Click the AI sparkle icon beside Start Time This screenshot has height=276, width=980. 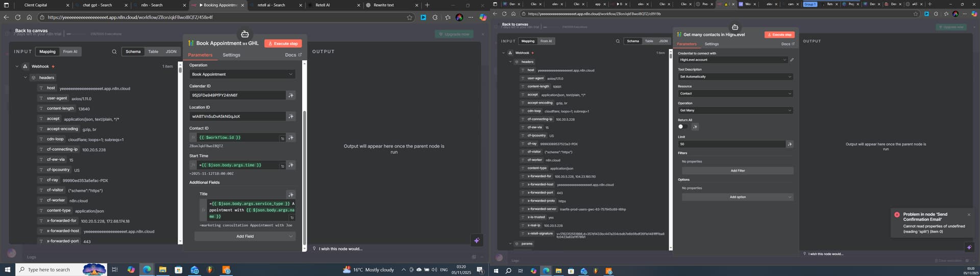[x=290, y=165]
